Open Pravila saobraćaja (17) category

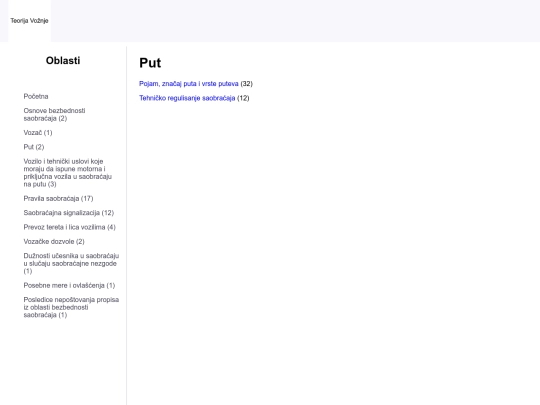pos(58,198)
